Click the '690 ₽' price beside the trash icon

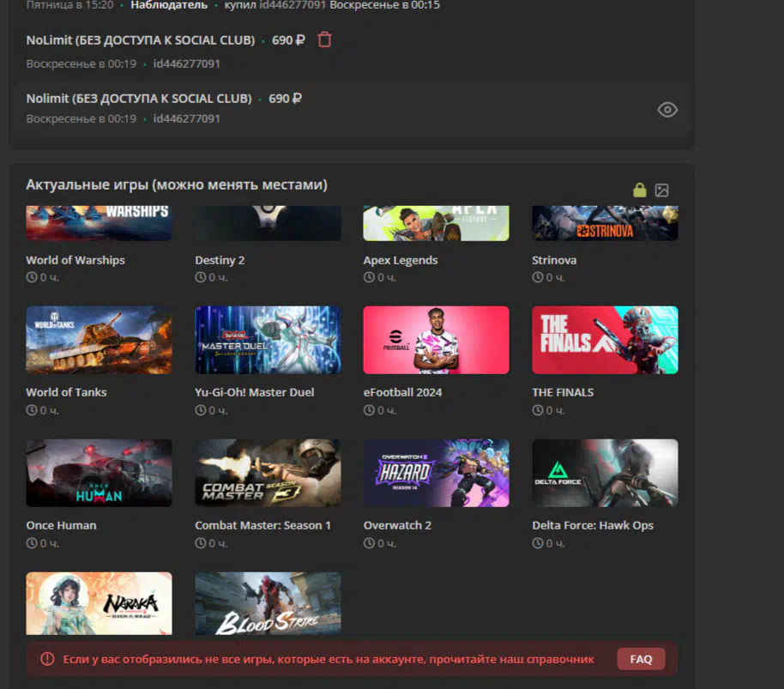point(288,40)
